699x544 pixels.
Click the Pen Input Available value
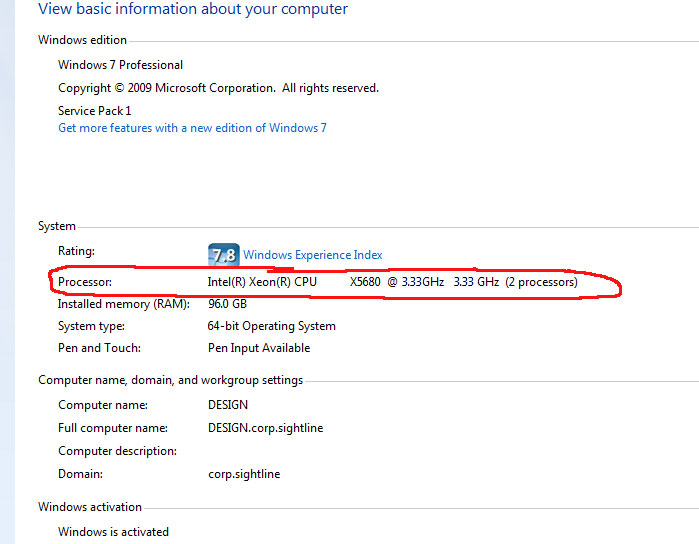click(x=259, y=348)
